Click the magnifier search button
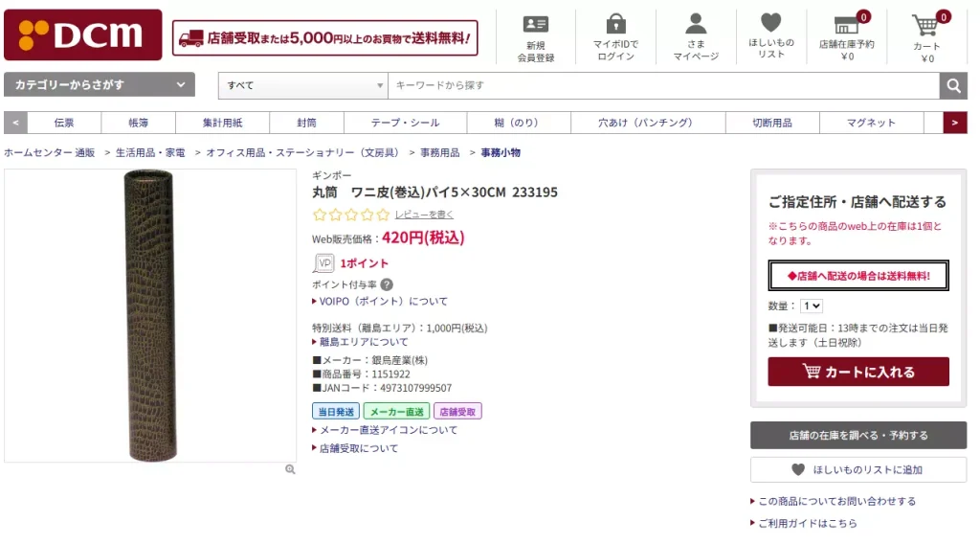The height and width of the screenshot is (544, 980). coord(953,85)
